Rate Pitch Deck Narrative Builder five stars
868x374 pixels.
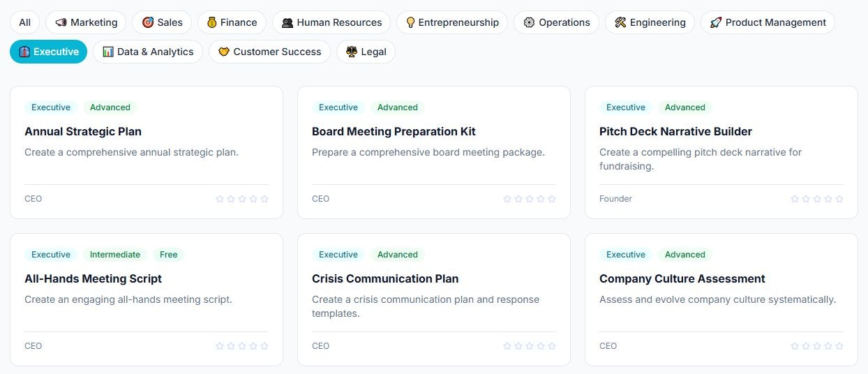point(839,199)
